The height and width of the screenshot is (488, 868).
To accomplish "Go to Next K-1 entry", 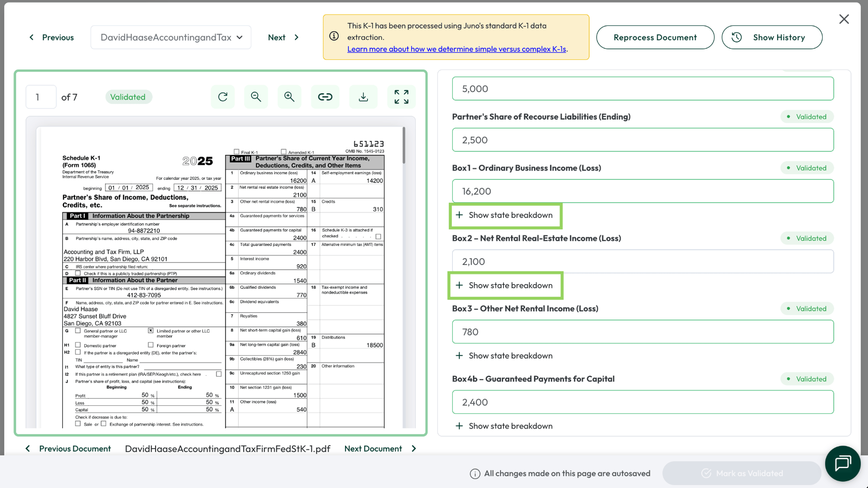I will click(x=283, y=37).
